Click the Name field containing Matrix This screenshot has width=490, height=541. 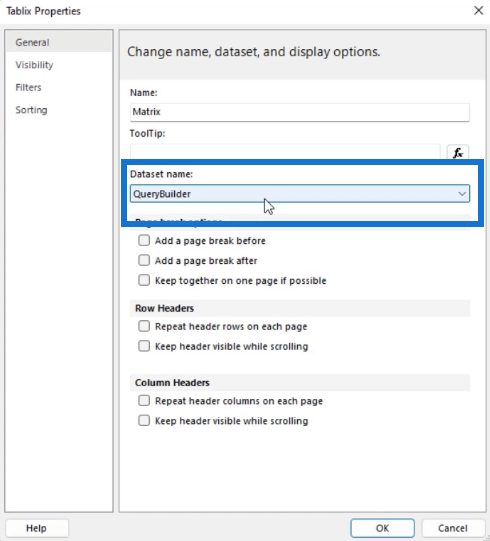click(300, 112)
